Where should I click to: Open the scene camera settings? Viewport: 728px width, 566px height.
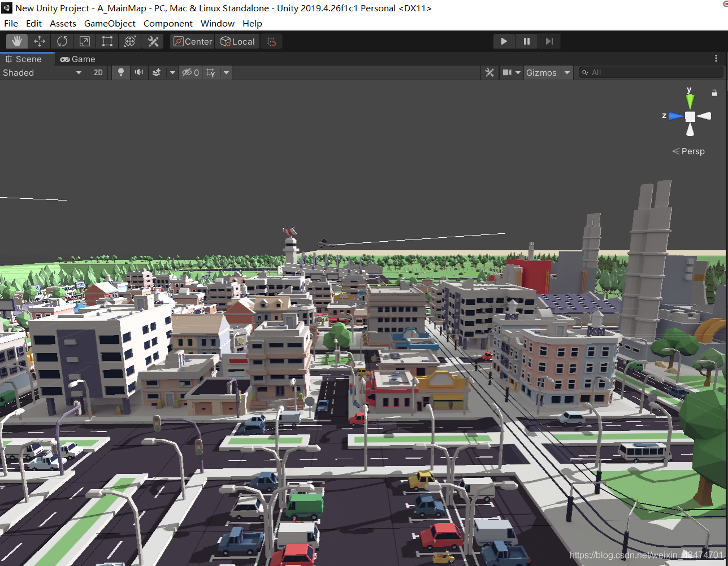tap(511, 72)
